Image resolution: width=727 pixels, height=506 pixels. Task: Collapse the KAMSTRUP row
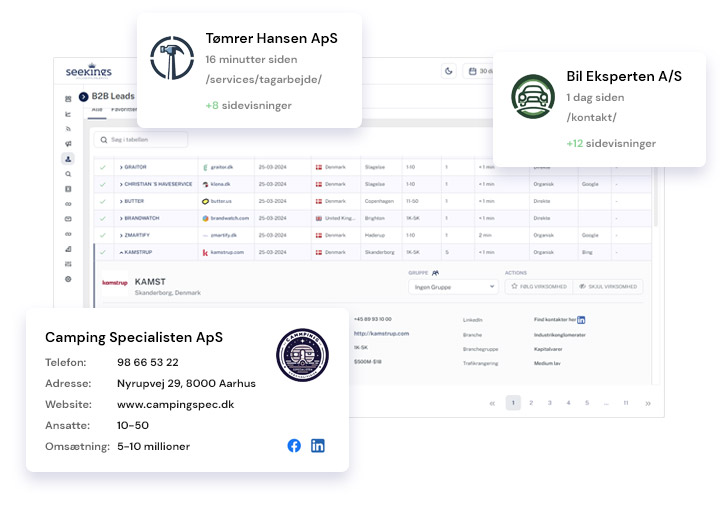pos(121,252)
